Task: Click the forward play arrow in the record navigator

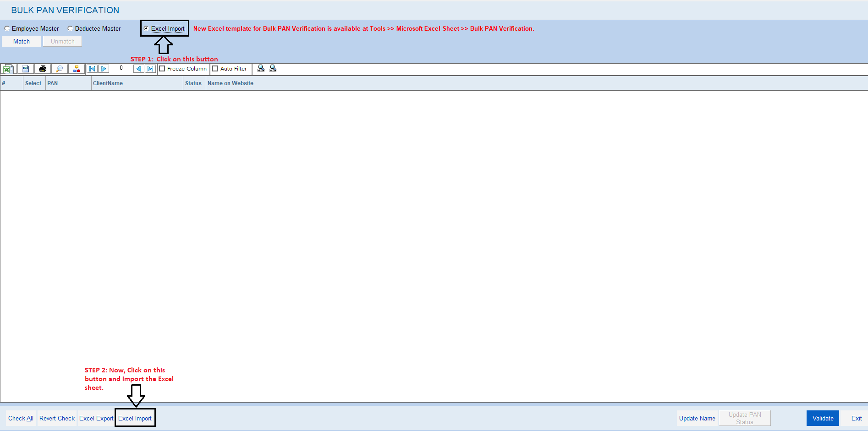Action: [x=104, y=69]
